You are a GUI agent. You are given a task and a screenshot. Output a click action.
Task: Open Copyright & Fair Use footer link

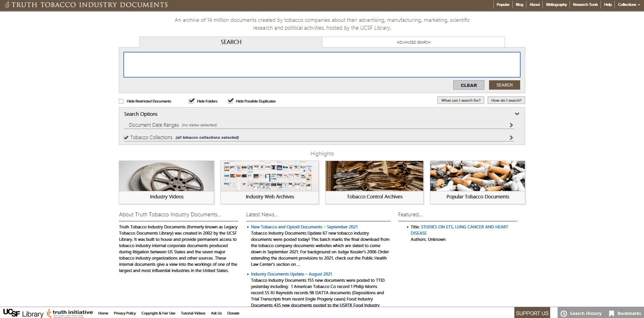point(158,313)
